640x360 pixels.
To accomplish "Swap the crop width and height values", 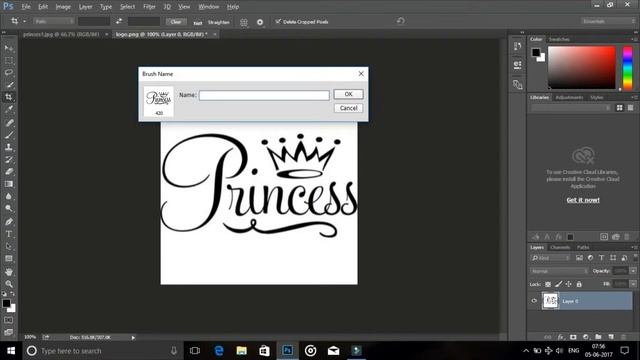I will click(x=119, y=21).
